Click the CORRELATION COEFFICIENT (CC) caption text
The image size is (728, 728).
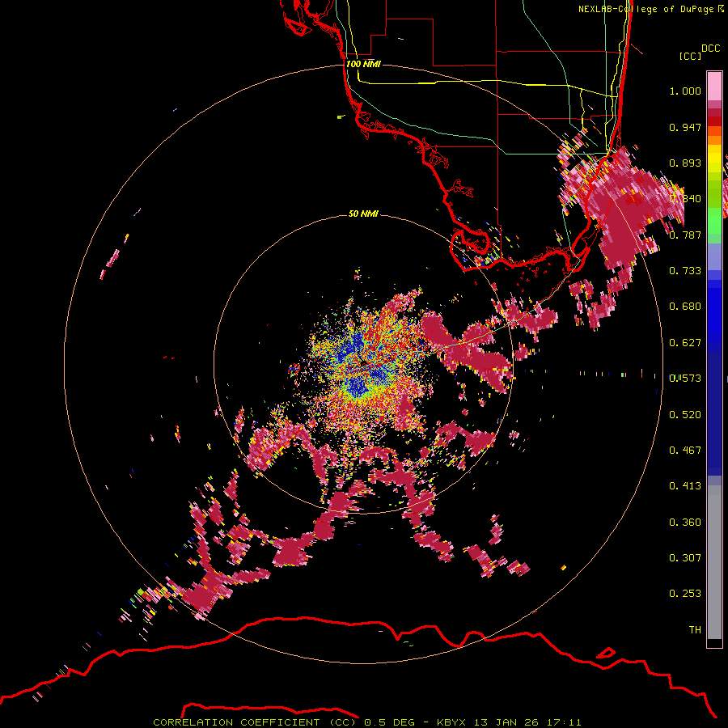tap(255, 722)
